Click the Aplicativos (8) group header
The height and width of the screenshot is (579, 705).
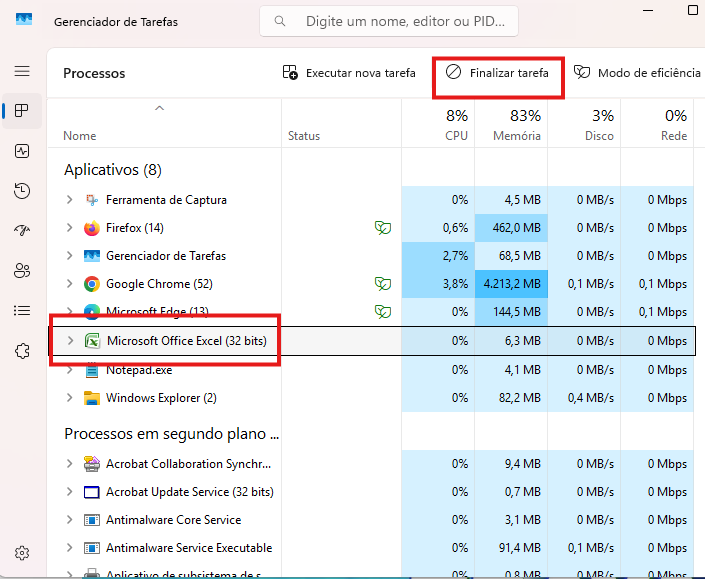113,170
